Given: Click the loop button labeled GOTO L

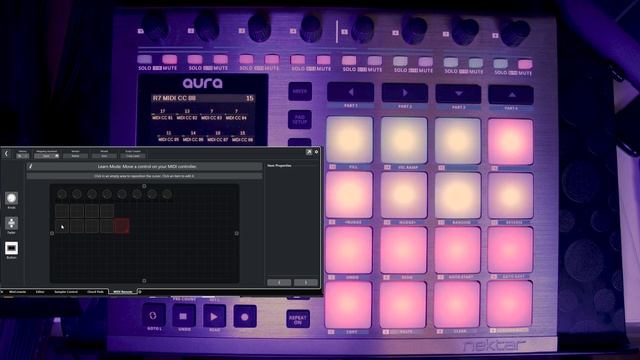Looking at the screenshot, I should [153, 316].
